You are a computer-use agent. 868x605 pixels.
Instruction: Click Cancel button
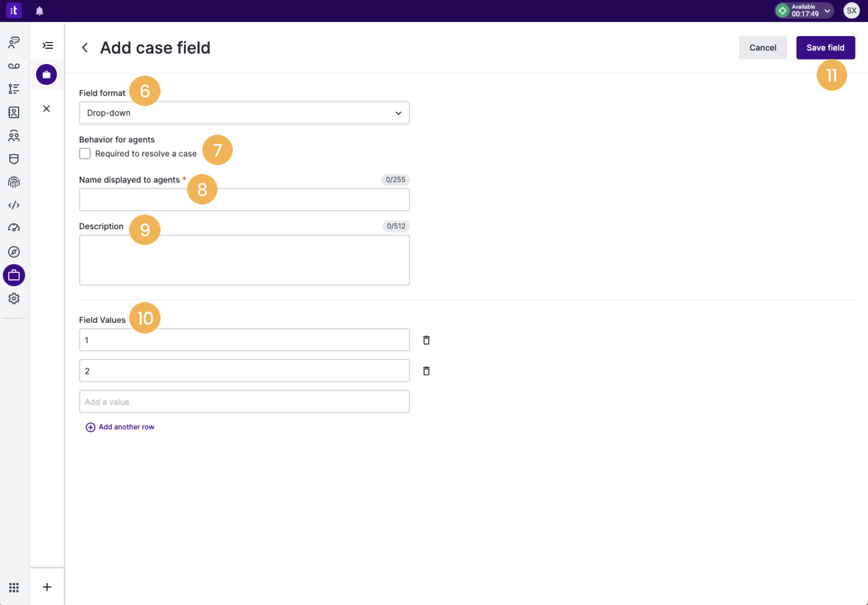point(763,48)
